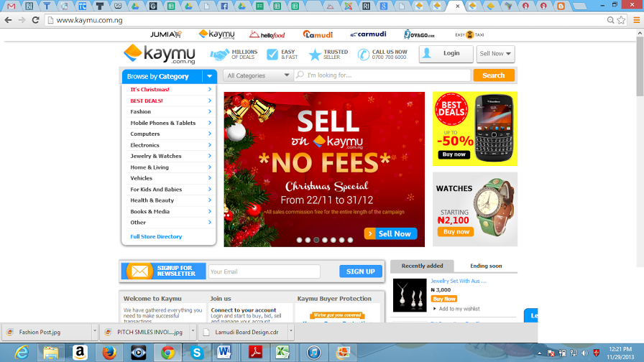Click Buy now on Watches ad
644x362 pixels.
point(456,232)
